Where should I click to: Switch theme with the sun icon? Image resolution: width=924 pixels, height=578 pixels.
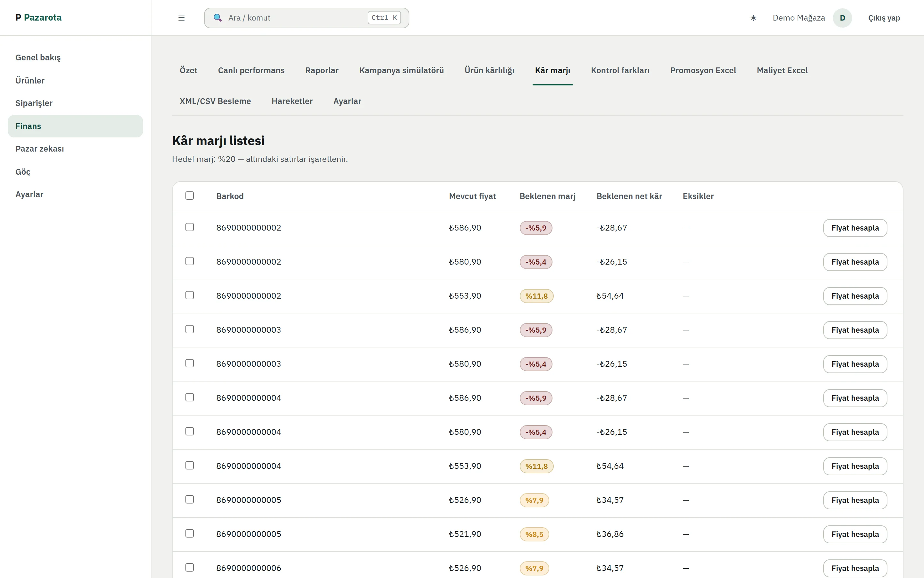click(753, 18)
